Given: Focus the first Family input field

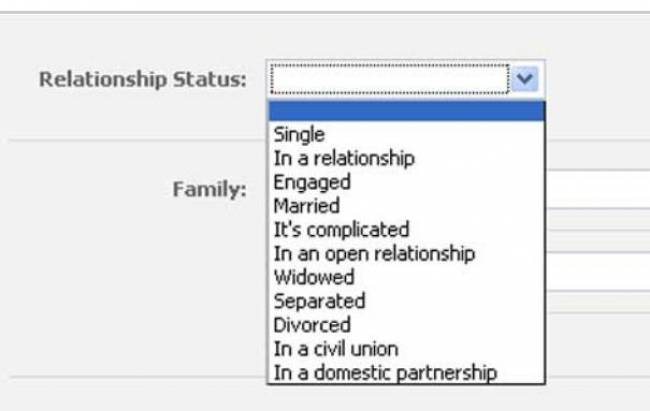Looking at the screenshot, I should pyautogui.click(x=598, y=187).
